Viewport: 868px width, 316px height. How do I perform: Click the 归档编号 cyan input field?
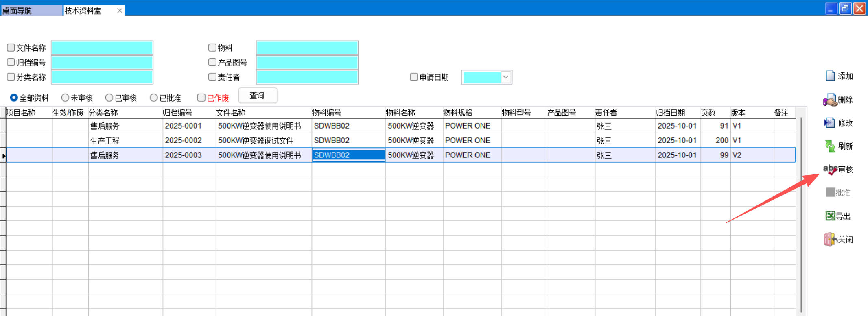pos(102,63)
